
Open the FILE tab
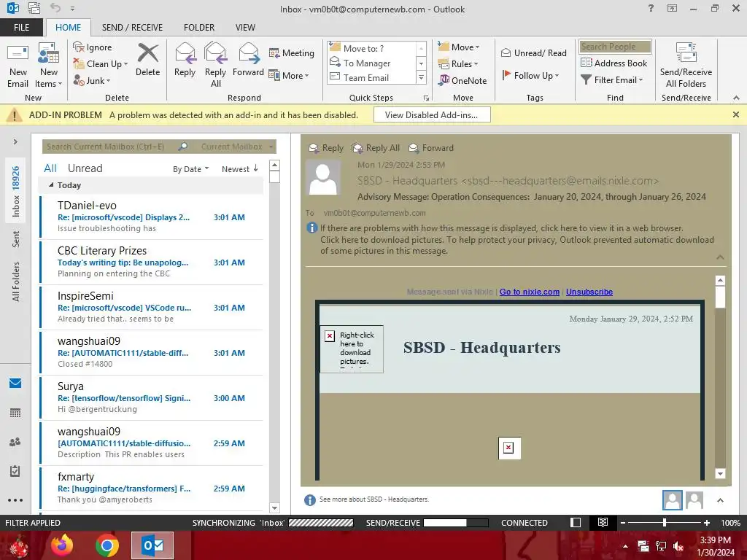pos(21,28)
